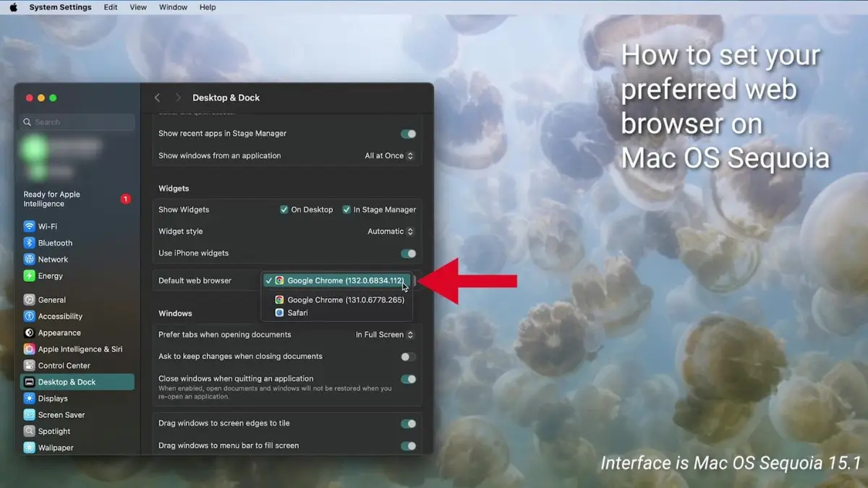Click the Default web browser label
868x488 pixels.
195,281
